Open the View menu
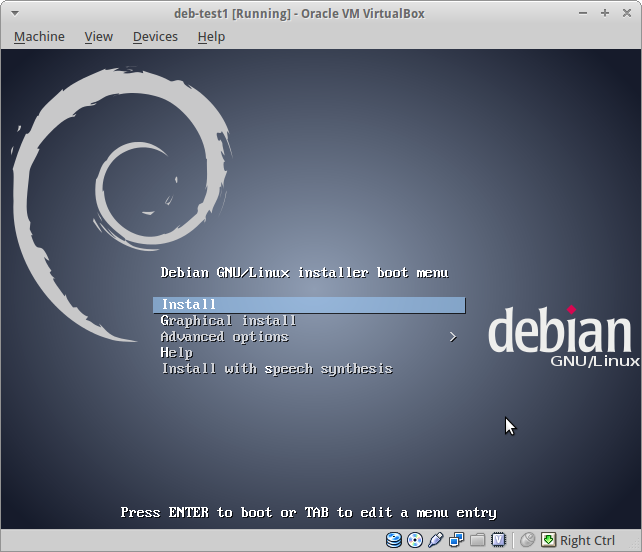This screenshot has height=552, width=642. pyautogui.click(x=99, y=37)
